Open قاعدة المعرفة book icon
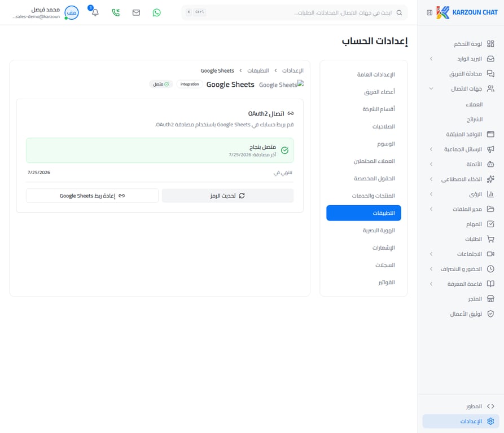This screenshot has height=433, width=504. coord(490,284)
